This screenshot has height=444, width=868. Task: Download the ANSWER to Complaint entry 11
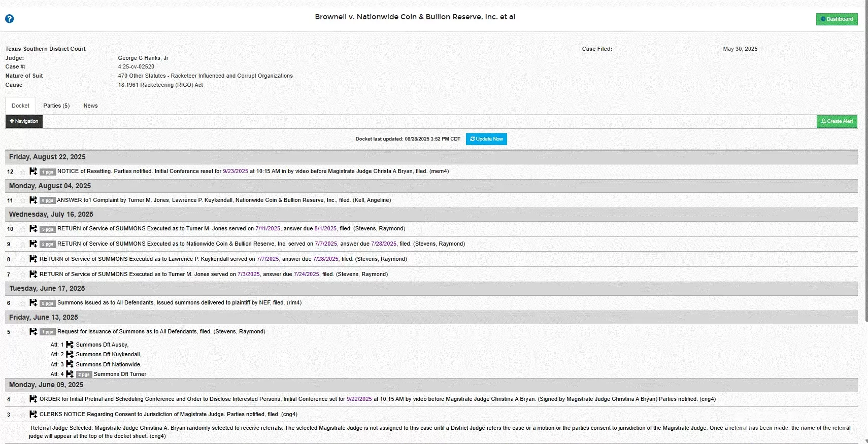(33, 200)
